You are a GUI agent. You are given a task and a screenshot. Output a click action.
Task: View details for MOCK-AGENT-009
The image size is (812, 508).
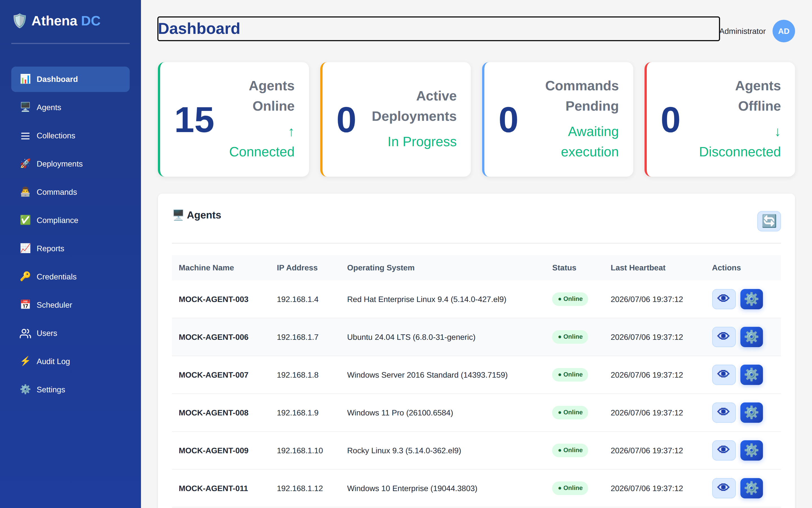pyautogui.click(x=724, y=450)
